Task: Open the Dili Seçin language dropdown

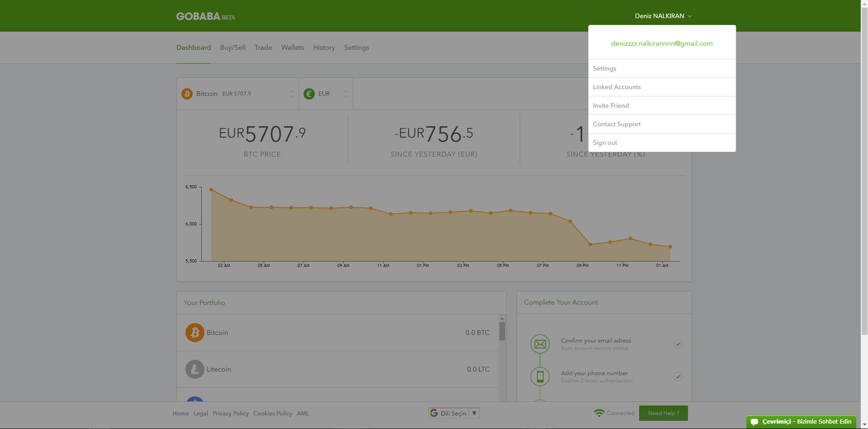Action: (454, 413)
